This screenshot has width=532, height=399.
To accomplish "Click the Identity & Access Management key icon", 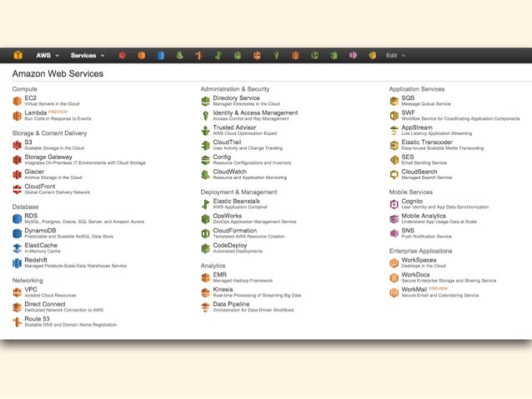I will [x=205, y=116].
